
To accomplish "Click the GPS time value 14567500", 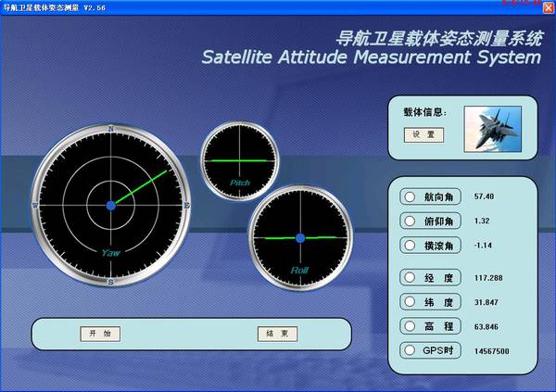I will click(x=491, y=351).
